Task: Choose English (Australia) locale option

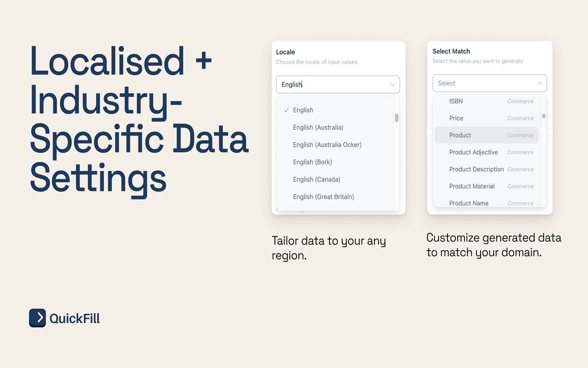Action: [x=318, y=127]
